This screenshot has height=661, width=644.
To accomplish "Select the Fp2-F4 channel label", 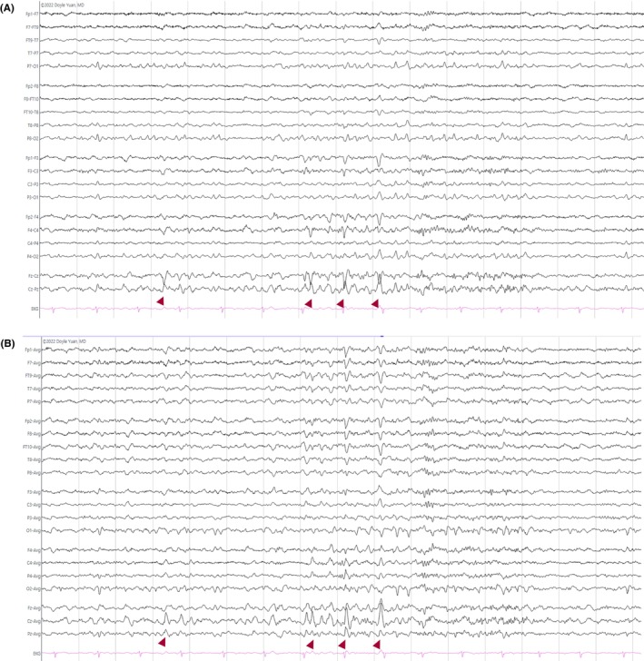I will 32,217.
